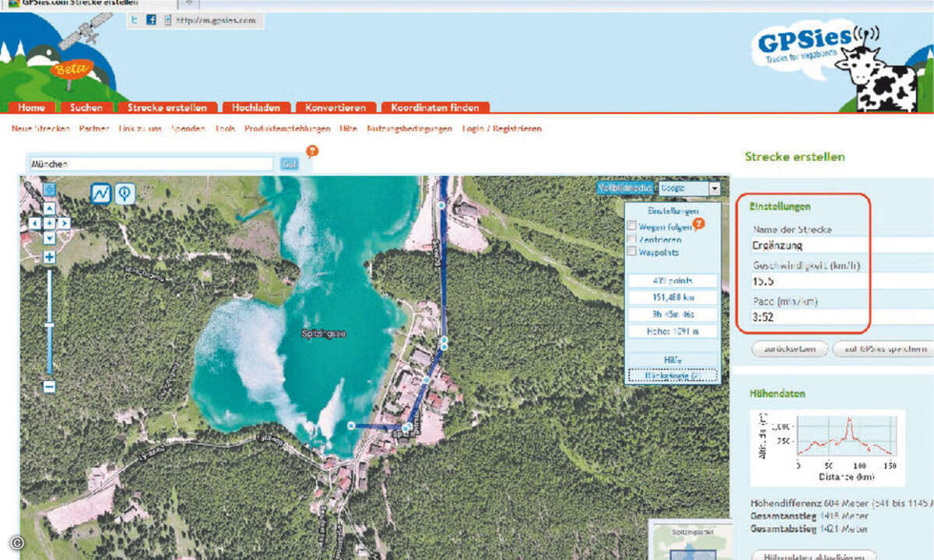Pan the map left with arrow

coord(34,223)
